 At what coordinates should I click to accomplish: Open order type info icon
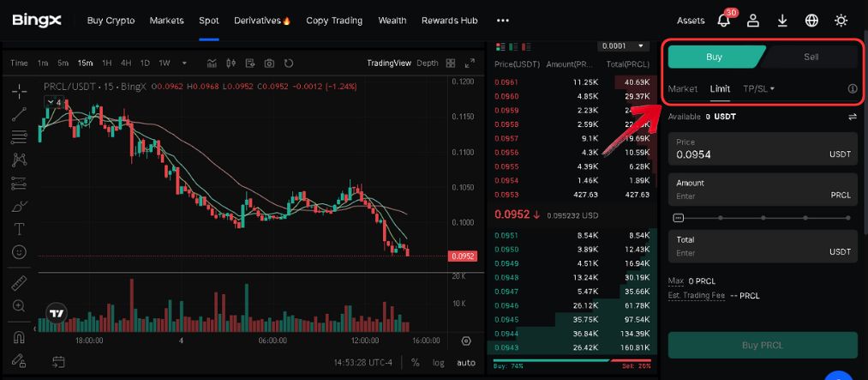[853, 88]
